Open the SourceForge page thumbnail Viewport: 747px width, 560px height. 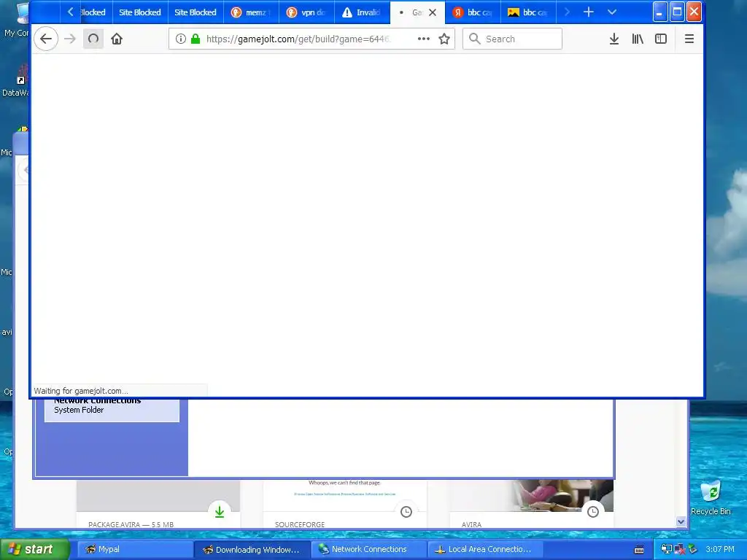coord(345,495)
